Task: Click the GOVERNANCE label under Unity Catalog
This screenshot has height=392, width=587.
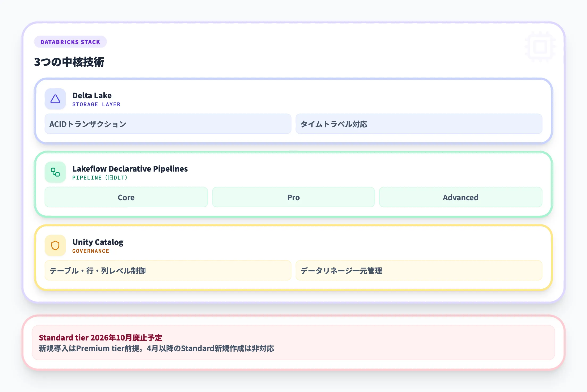Action: point(91,251)
